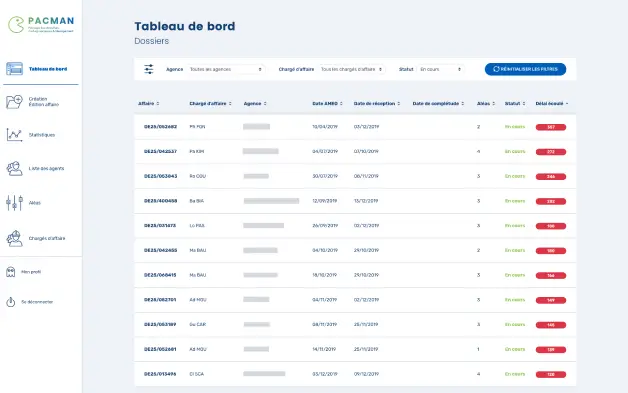Select date AMBD 12/09/2019 cell
This screenshot has height=393, width=628.
pos(325,201)
